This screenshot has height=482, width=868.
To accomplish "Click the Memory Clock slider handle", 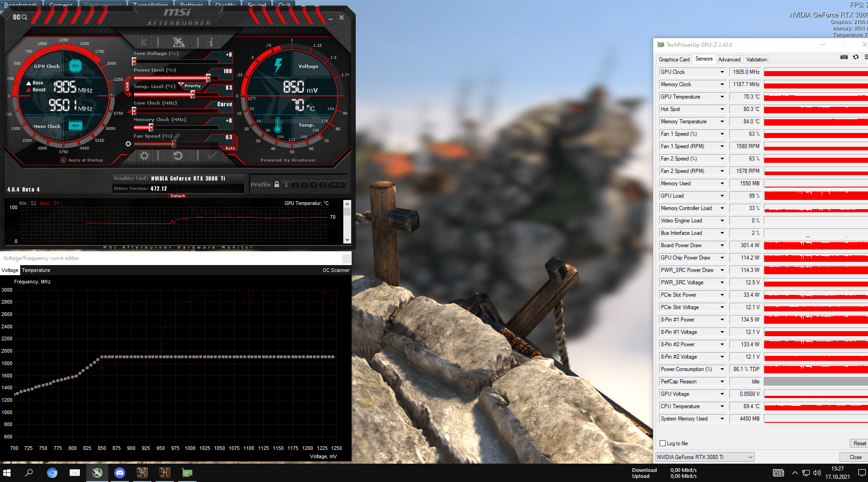I will [x=151, y=127].
